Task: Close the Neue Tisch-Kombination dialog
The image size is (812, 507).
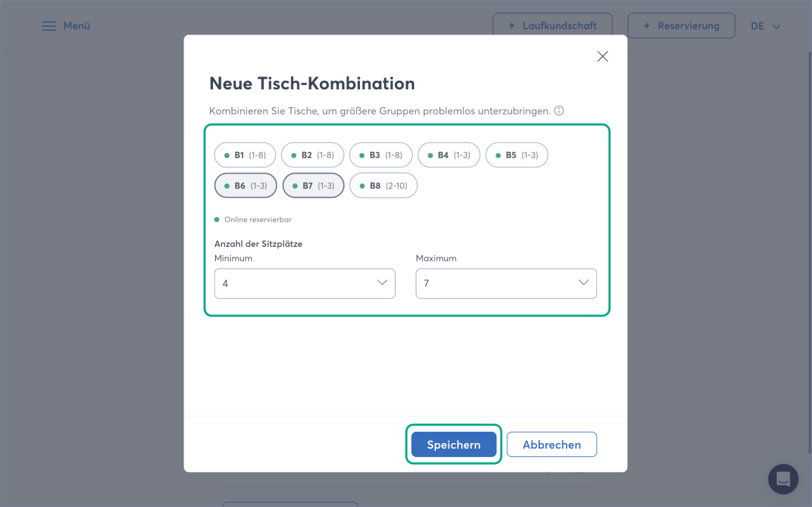Action: pos(602,56)
